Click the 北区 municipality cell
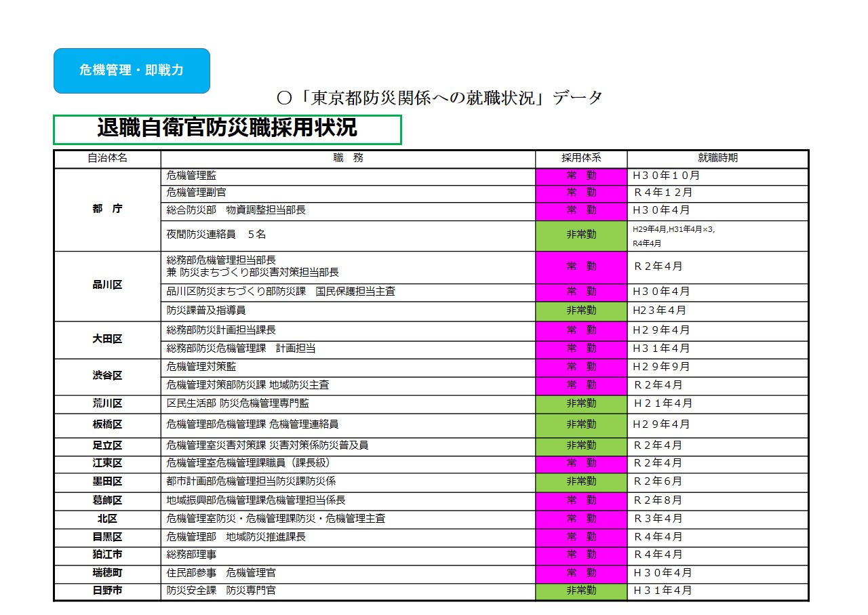This screenshot has height=615, width=868. coord(108,519)
